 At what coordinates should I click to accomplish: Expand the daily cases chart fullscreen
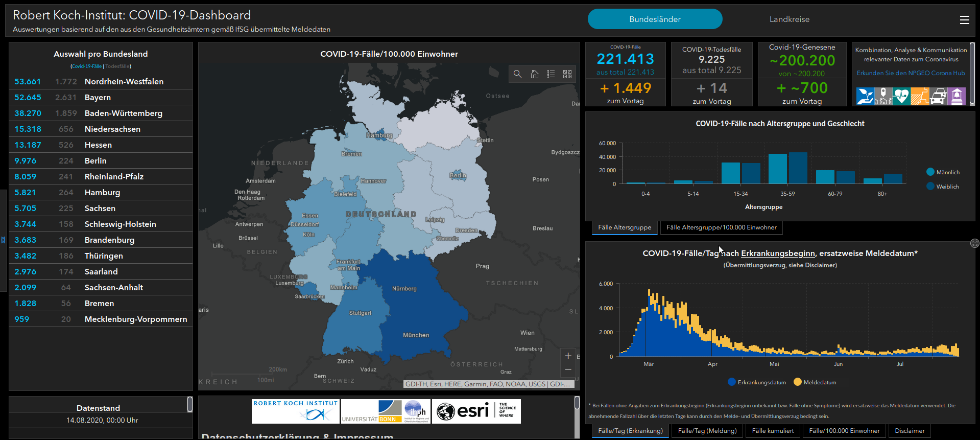(974, 243)
